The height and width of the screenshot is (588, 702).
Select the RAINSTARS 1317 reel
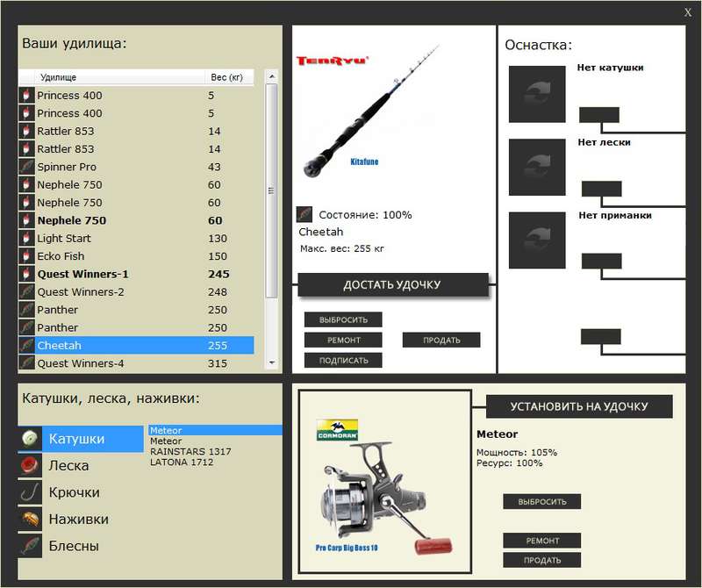(x=215, y=451)
